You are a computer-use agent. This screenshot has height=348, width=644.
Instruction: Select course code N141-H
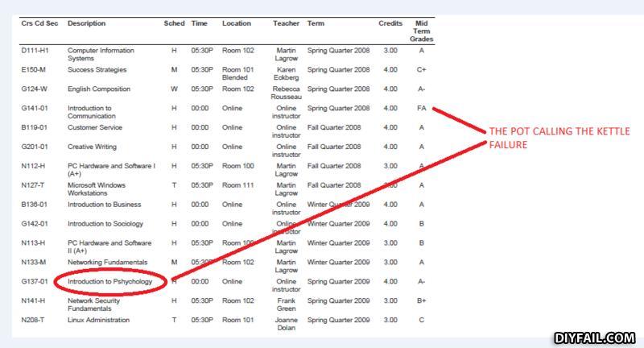click(x=33, y=301)
